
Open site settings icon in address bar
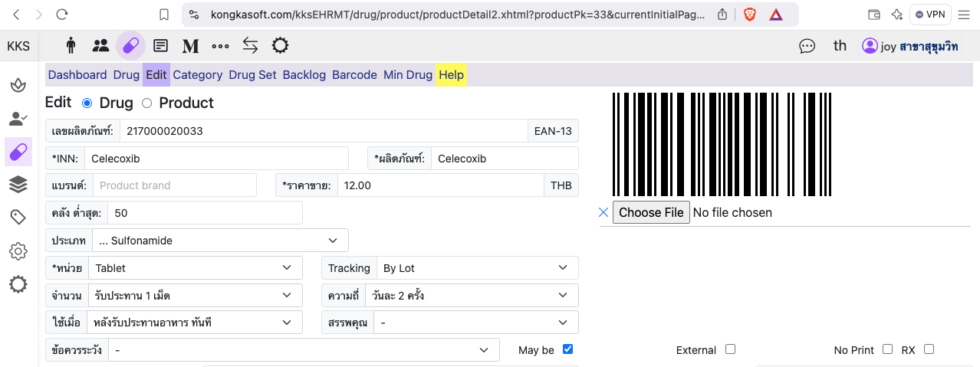194,15
